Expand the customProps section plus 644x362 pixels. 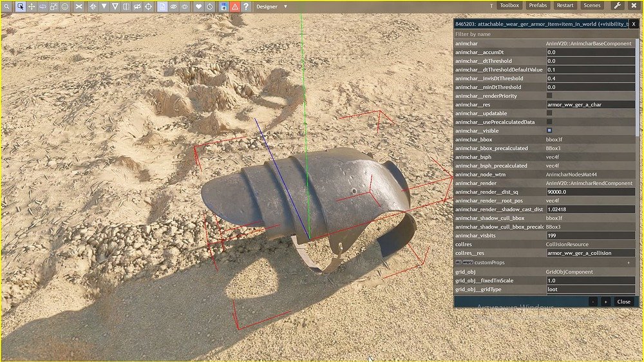(x=629, y=263)
